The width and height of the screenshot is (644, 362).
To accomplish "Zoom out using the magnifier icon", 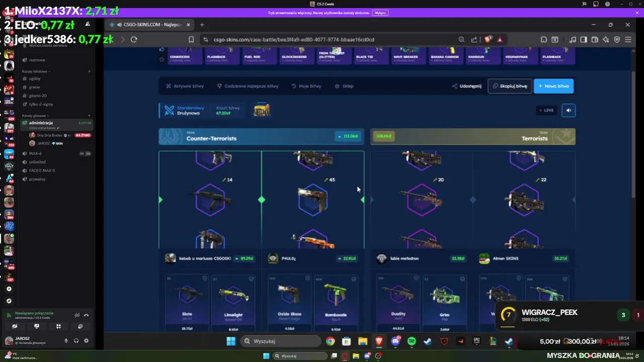I will coord(461,39).
